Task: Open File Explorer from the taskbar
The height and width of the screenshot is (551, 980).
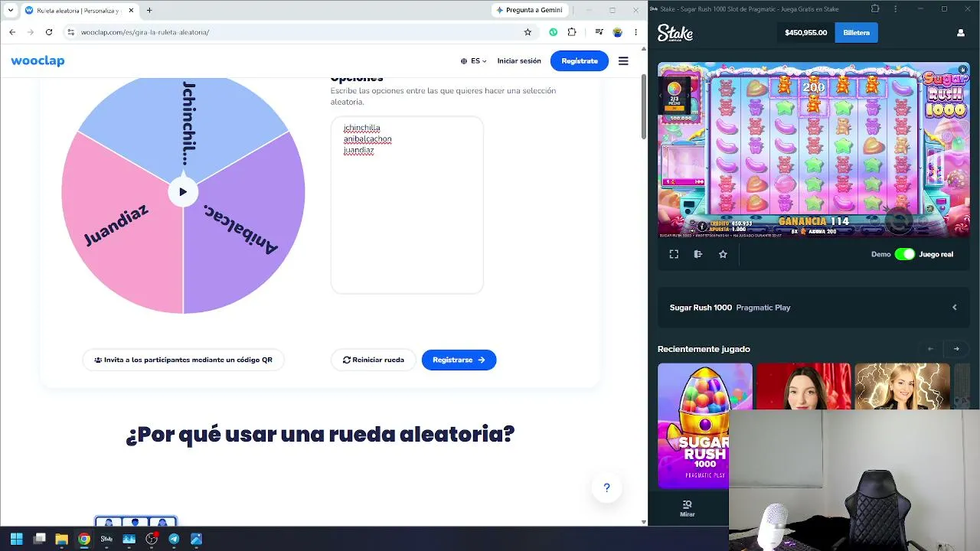Action: pos(62,539)
